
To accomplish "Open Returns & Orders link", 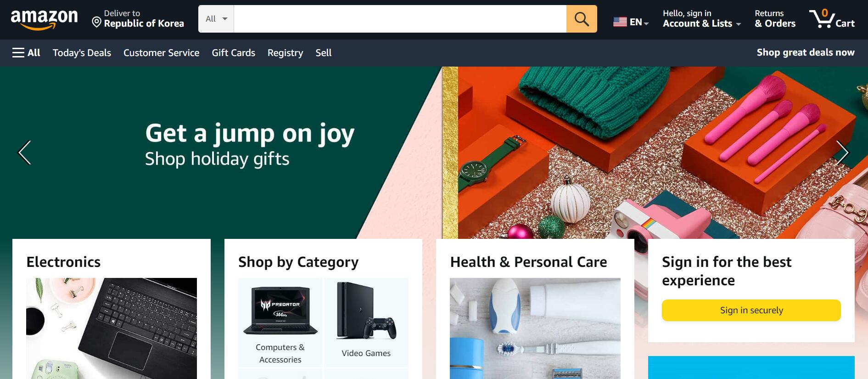I will click(x=775, y=19).
